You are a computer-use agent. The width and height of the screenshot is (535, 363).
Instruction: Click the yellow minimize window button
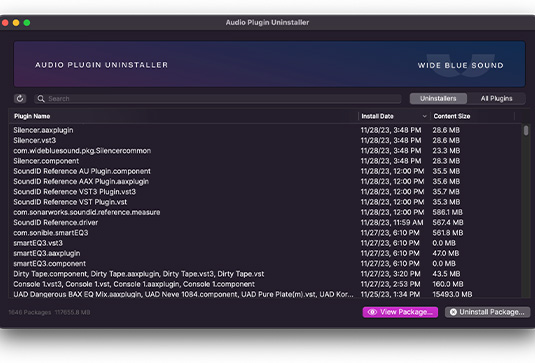point(16,23)
